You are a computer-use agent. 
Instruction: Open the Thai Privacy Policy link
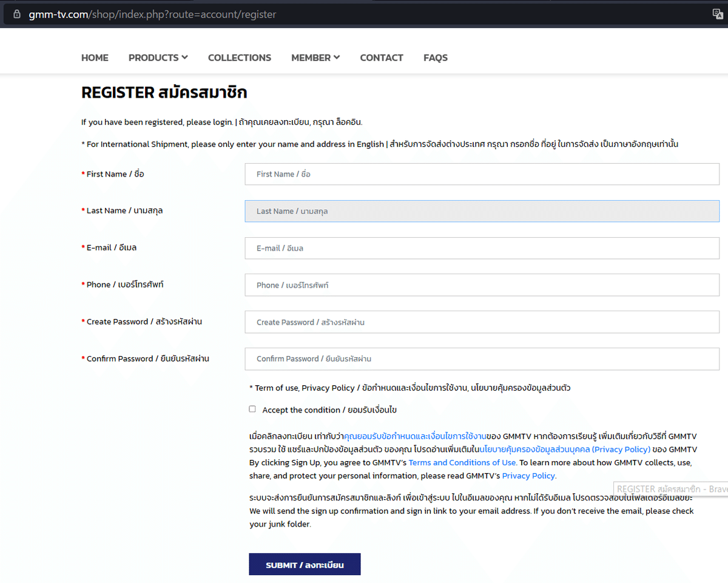[x=565, y=450]
